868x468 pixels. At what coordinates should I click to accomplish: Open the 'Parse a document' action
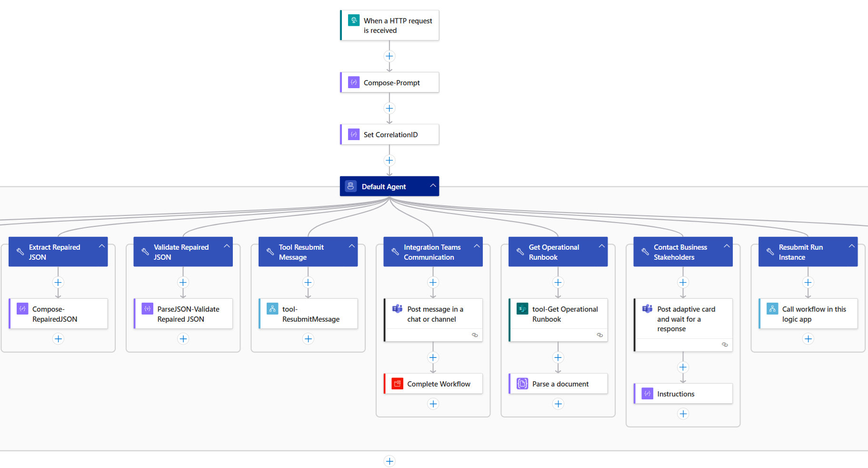tap(558, 384)
